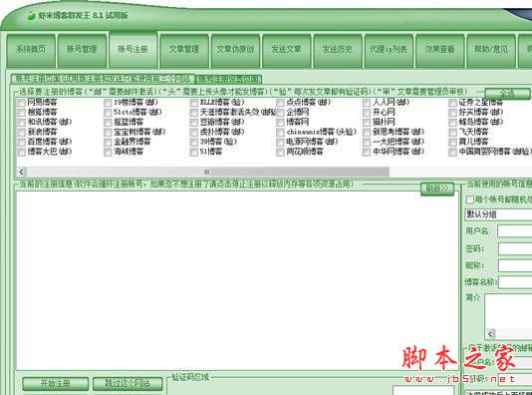Image resolution: width=532 pixels, height=395 pixels.
Task: Select the 中华网博客(邮) checkbox
Action: [x=367, y=152]
